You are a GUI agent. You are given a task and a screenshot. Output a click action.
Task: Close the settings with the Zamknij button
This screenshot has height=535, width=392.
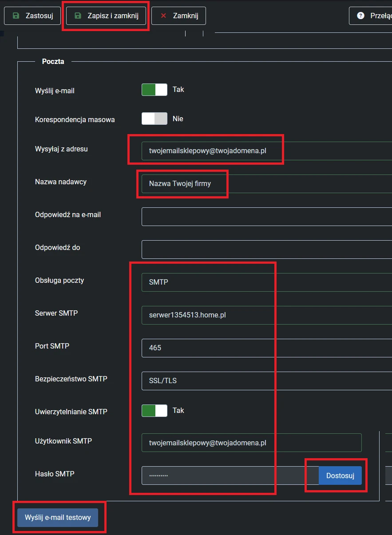point(178,16)
